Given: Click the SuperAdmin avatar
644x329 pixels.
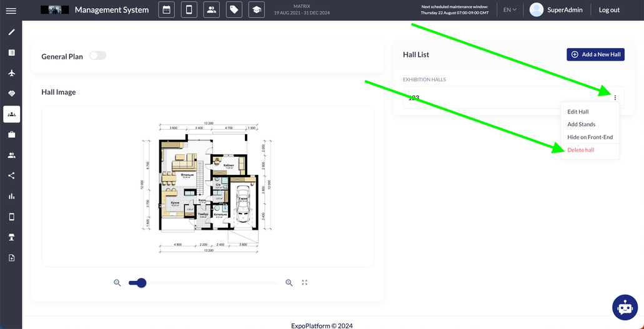Looking at the screenshot, I should [537, 10].
